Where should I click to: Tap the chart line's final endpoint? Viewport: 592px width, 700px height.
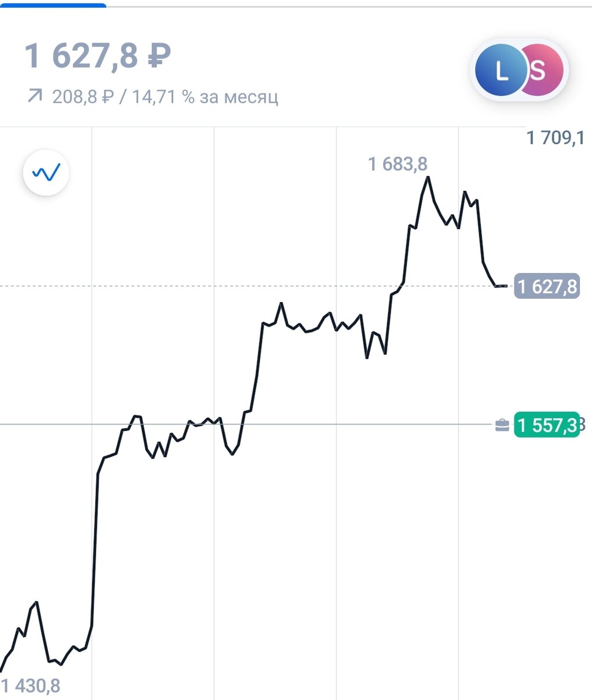pos(506,286)
